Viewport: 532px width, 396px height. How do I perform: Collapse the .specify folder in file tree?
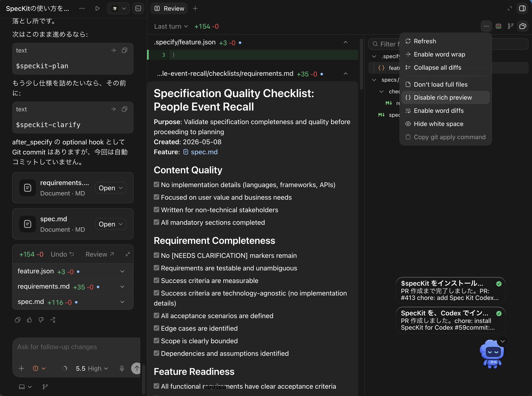point(374,56)
